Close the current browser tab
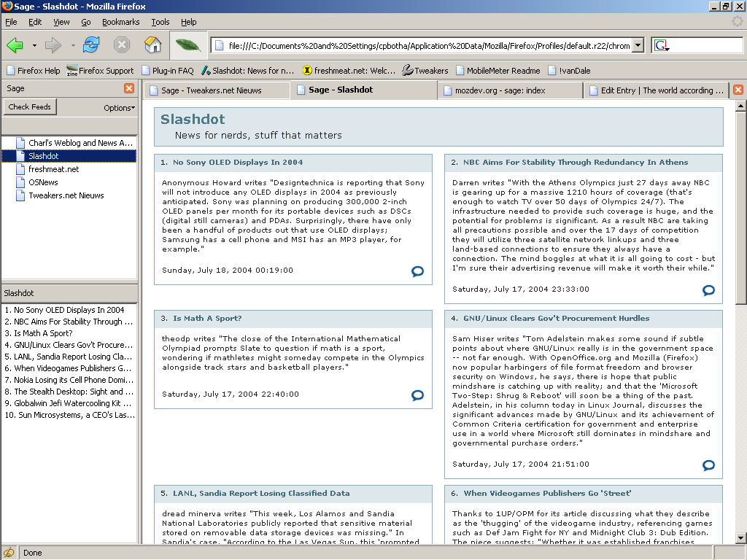Image resolution: width=747 pixels, height=560 pixels. [x=738, y=90]
